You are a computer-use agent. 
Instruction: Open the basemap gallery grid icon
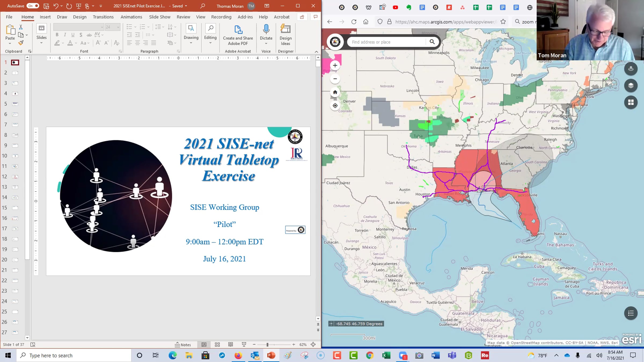coord(631,102)
